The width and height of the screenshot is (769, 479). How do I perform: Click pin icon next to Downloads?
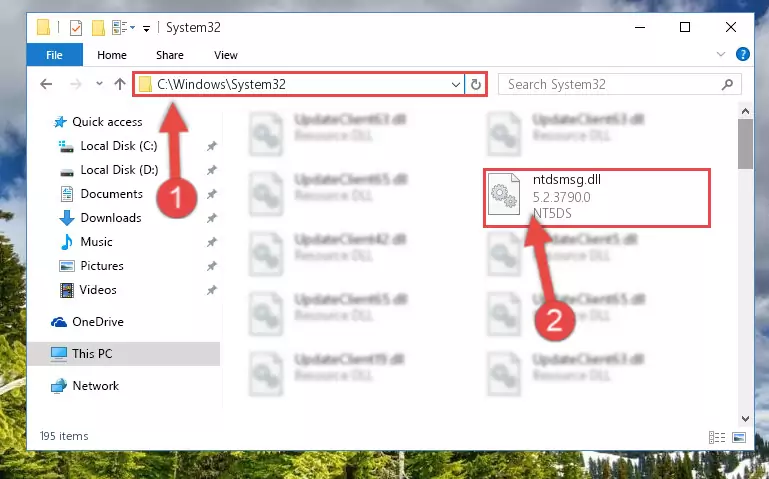[211, 218]
